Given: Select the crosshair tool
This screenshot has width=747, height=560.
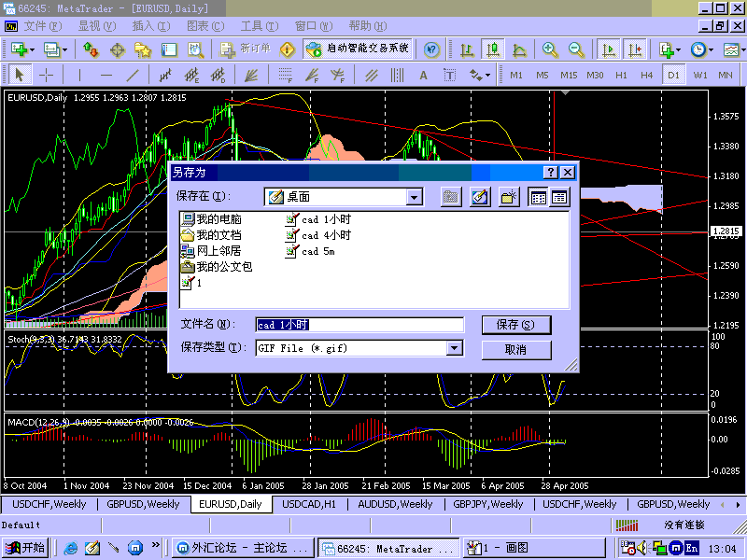Looking at the screenshot, I should click(45, 75).
